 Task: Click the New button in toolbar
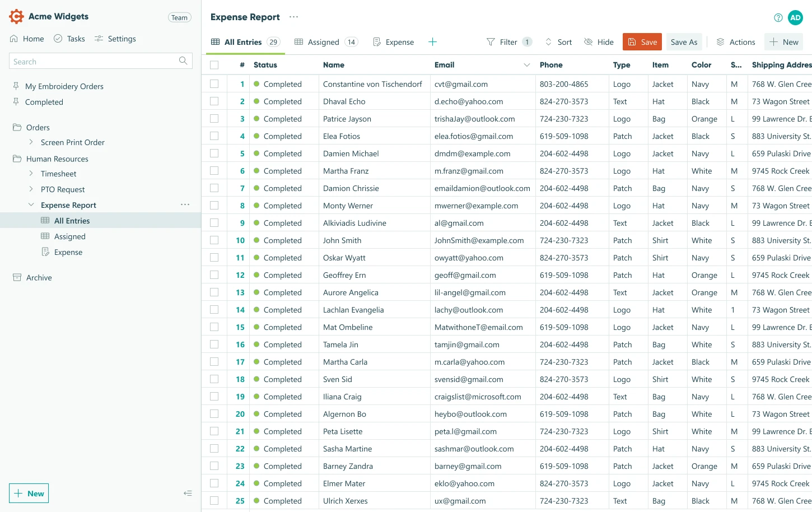point(784,42)
